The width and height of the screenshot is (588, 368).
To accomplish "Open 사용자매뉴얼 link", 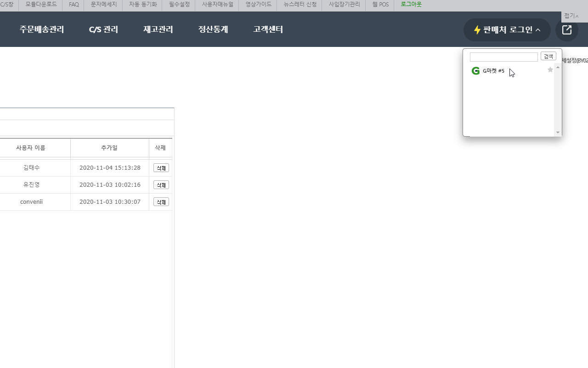I will (218, 4).
